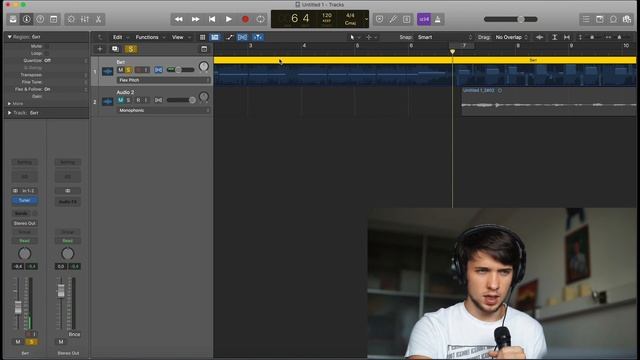Enable Flex on the first track
Screen dimensions: 640x360
158,70
